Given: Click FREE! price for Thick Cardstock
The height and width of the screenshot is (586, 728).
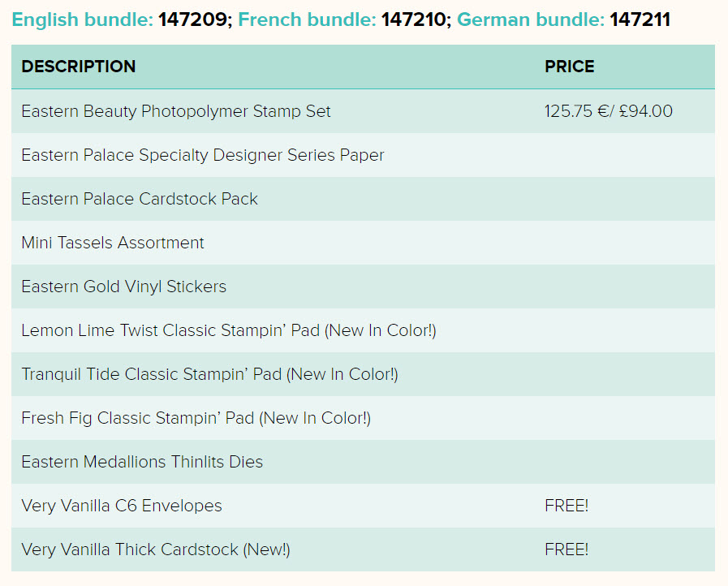Looking at the screenshot, I should point(566,549).
